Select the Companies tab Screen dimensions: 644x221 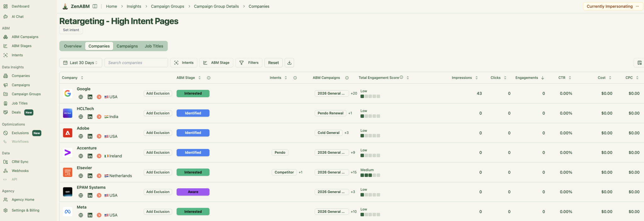coord(99,46)
